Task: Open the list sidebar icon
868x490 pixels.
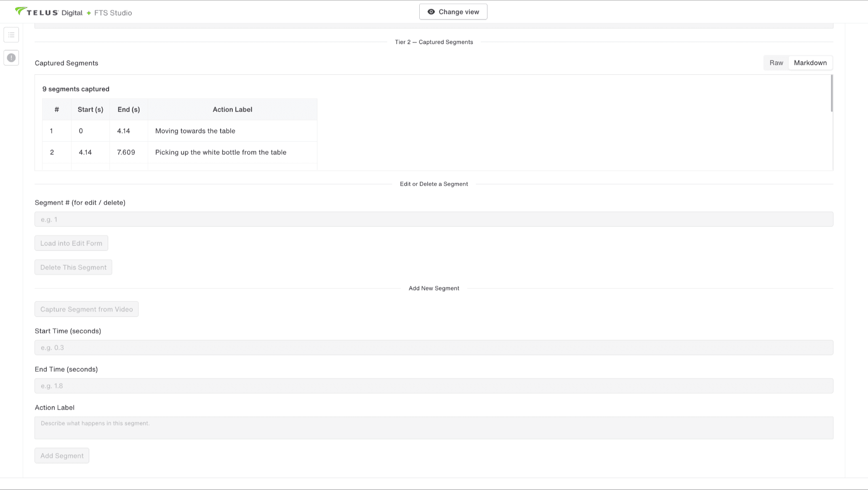Action: click(x=11, y=35)
